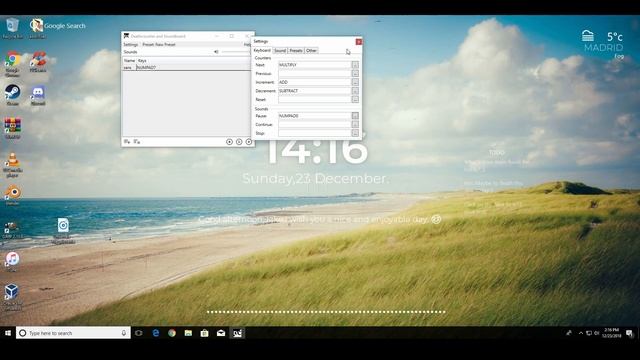Click the Next counter key field showing MULTIPLY
This screenshot has width=640, height=360.
[315, 65]
